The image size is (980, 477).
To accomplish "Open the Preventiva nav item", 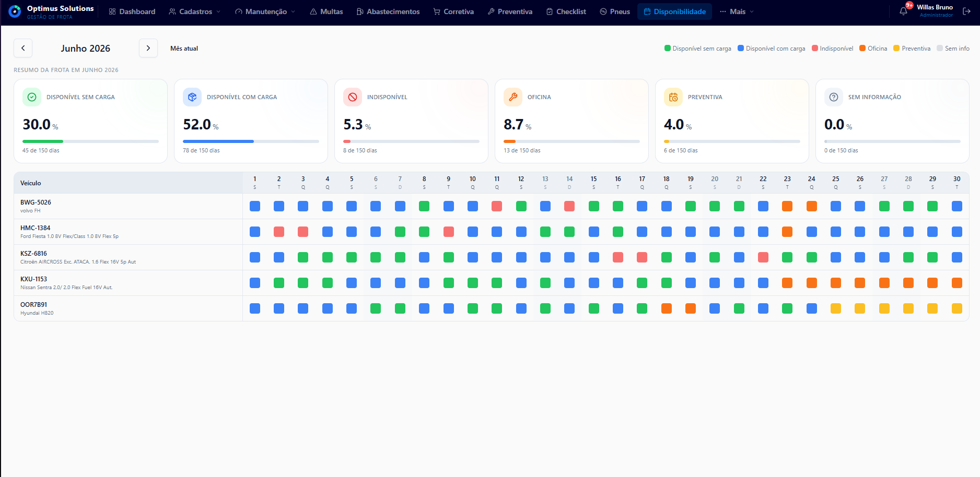I will [510, 11].
